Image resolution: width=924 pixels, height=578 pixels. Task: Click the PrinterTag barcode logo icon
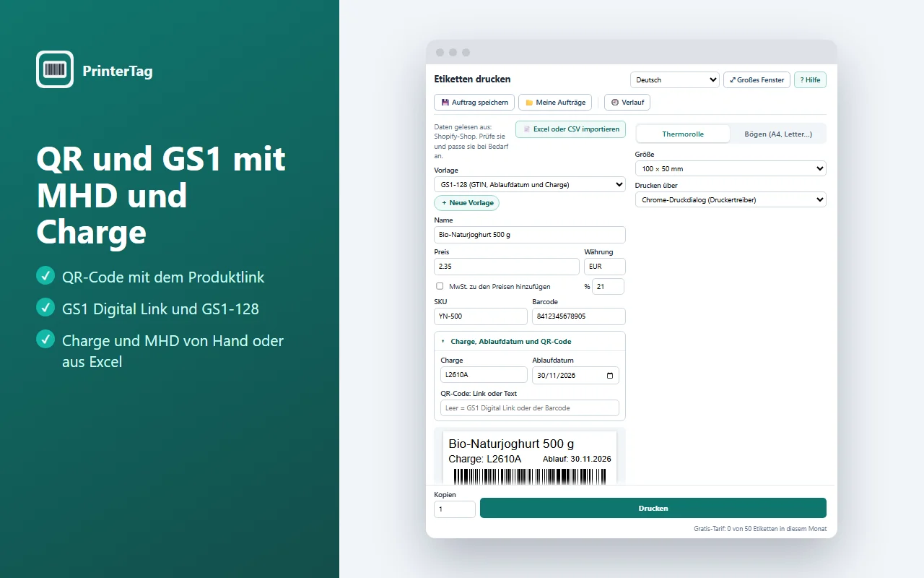(55, 69)
